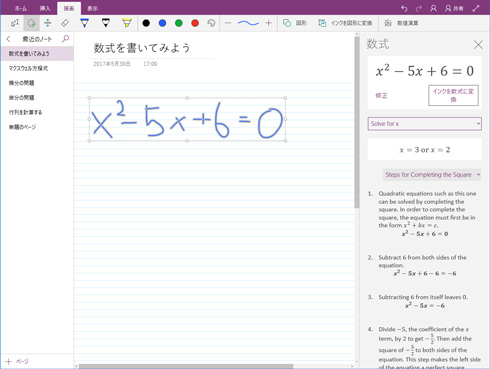Open the 数式を書いてみよう page
The height and width of the screenshot is (369, 490).
[37, 54]
